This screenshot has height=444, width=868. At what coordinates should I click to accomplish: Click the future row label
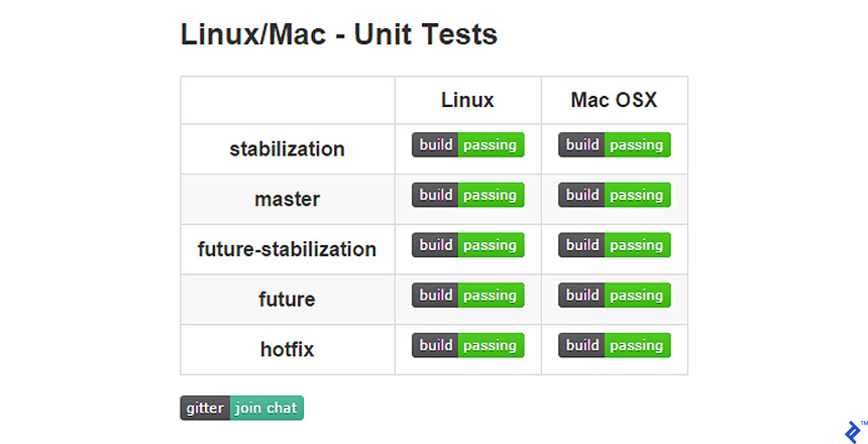click(287, 299)
